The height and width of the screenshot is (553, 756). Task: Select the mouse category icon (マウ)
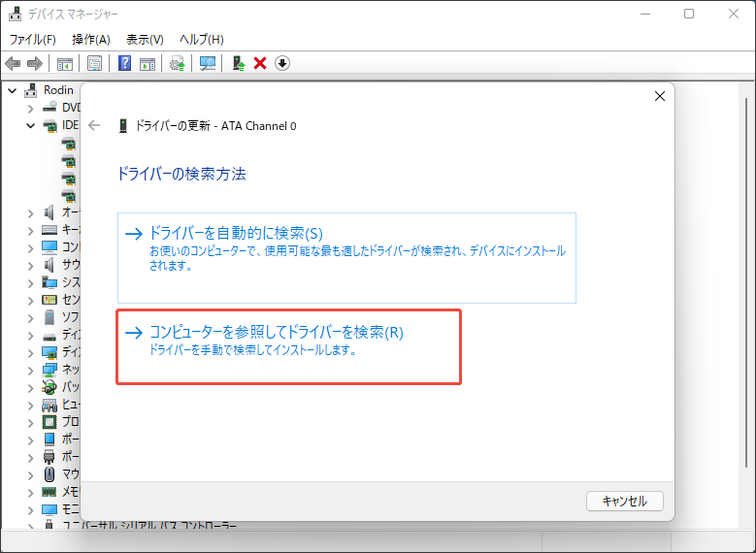(49, 474)
